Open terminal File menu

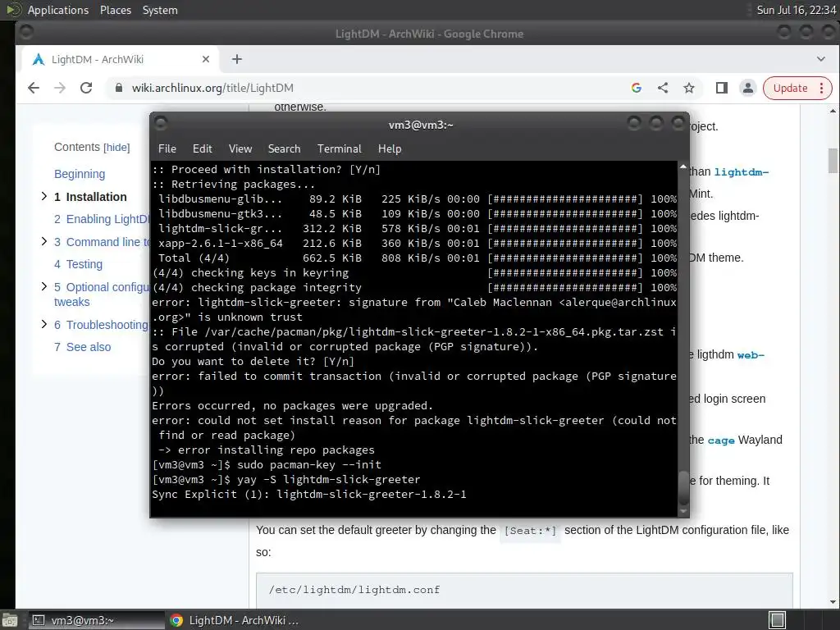(x=167, y=149)
